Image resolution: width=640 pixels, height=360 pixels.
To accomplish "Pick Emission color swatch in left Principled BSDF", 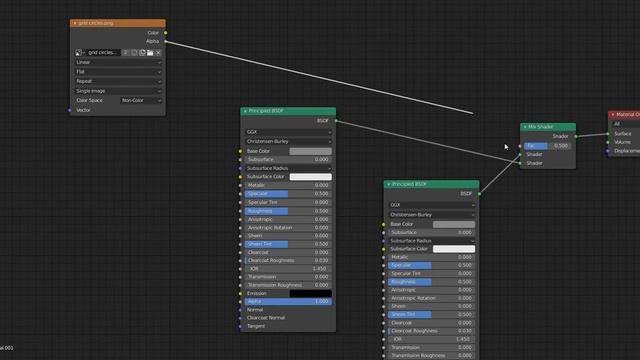I will click(x=311, y=293).
